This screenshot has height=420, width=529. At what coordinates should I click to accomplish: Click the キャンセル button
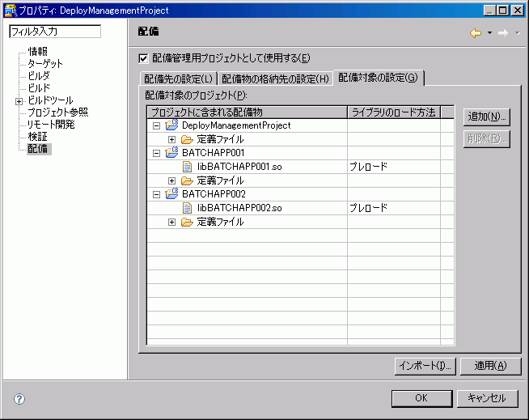pyautogui.click(x=487, y=398)
